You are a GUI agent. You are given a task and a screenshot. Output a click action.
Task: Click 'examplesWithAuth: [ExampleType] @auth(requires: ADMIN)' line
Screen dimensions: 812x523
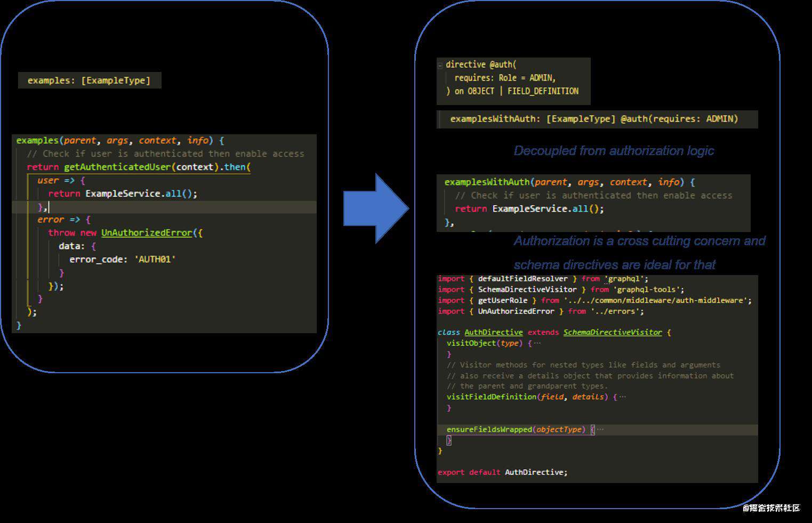(594, 119)
